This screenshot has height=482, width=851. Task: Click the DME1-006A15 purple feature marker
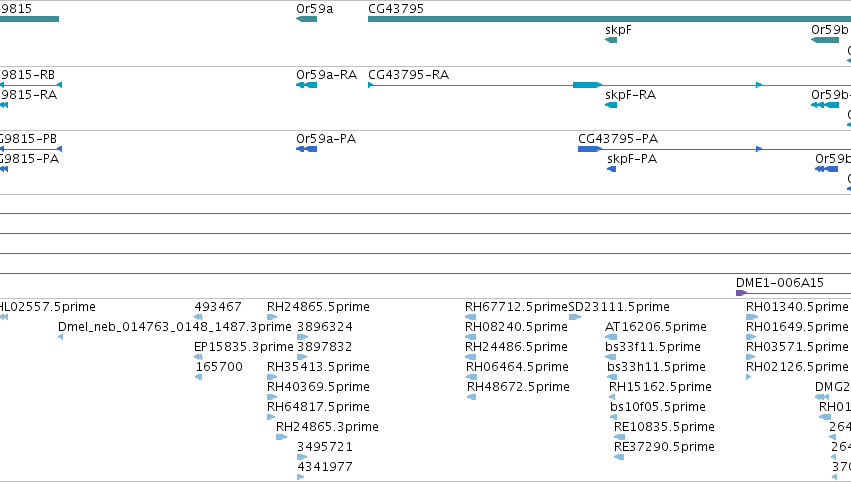tap(741, 293)
